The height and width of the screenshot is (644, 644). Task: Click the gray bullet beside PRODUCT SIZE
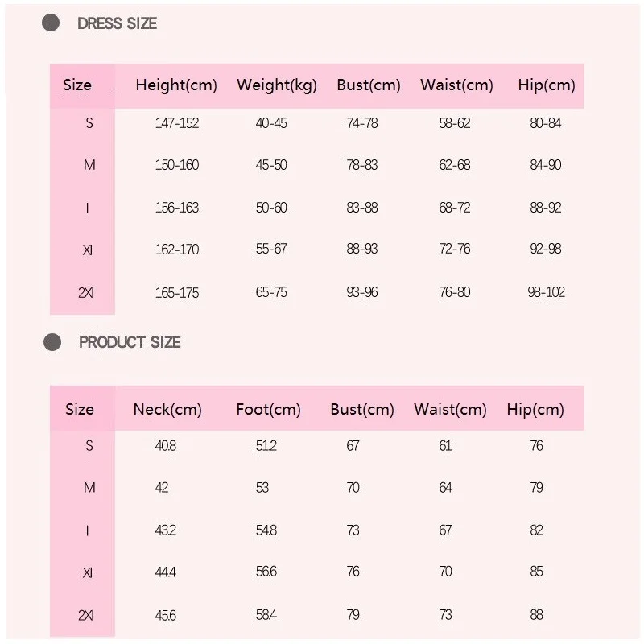52,342
